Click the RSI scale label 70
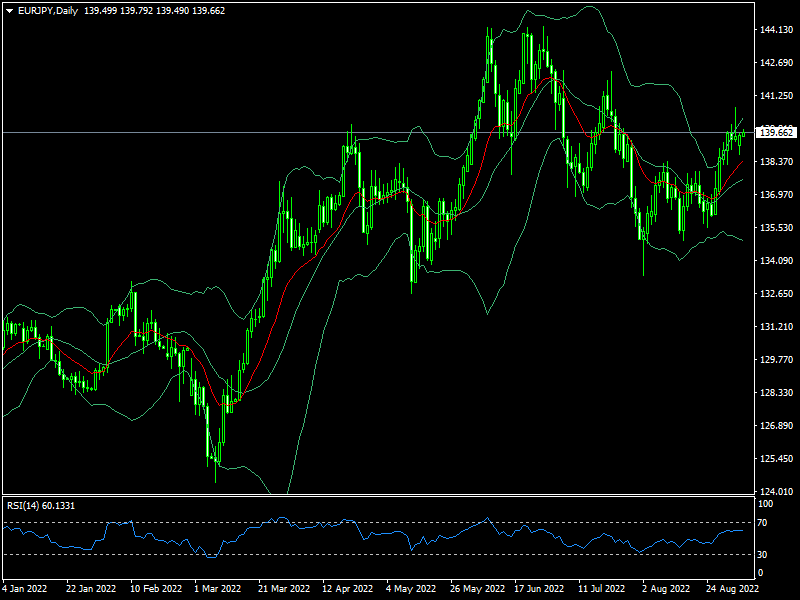800x600 pixels. coord(762,523)
